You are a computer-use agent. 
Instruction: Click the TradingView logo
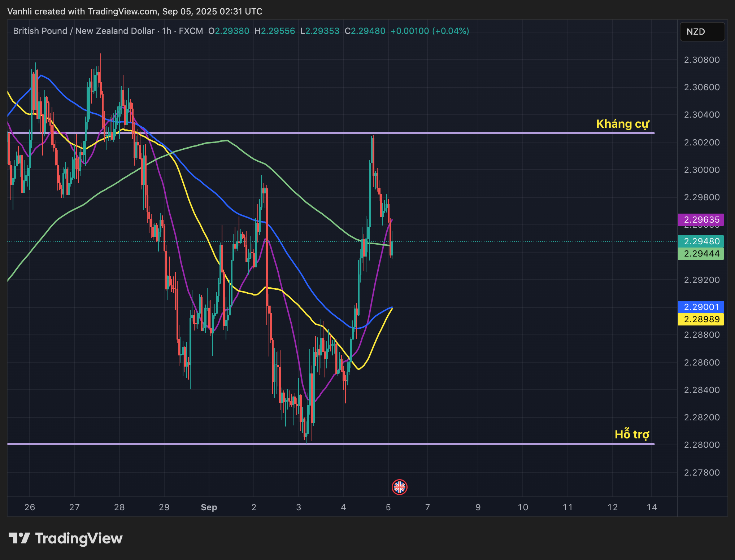click(66, 538)
